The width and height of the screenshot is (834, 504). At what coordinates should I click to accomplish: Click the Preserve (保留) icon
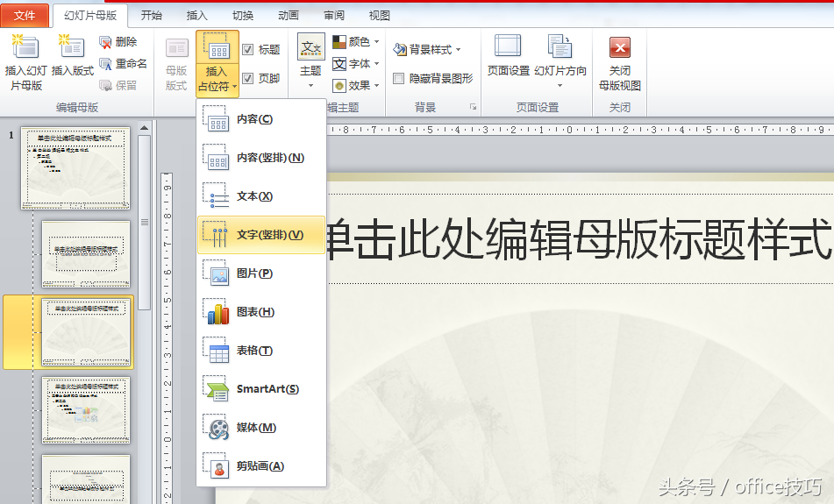(x=105, y=86)
